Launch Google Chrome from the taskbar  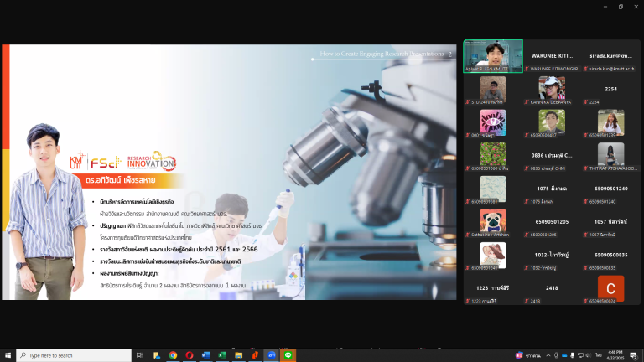click(x=173, y=355)
